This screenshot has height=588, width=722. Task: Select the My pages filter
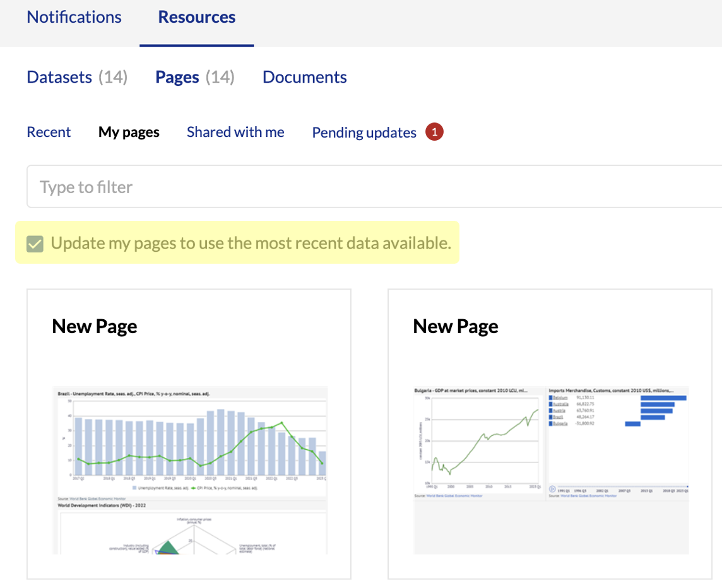129,132
